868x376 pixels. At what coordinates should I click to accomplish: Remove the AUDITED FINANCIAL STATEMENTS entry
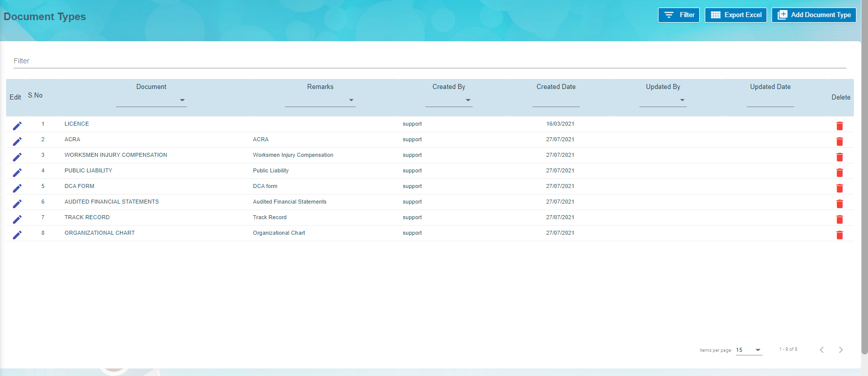pos(839,204)
